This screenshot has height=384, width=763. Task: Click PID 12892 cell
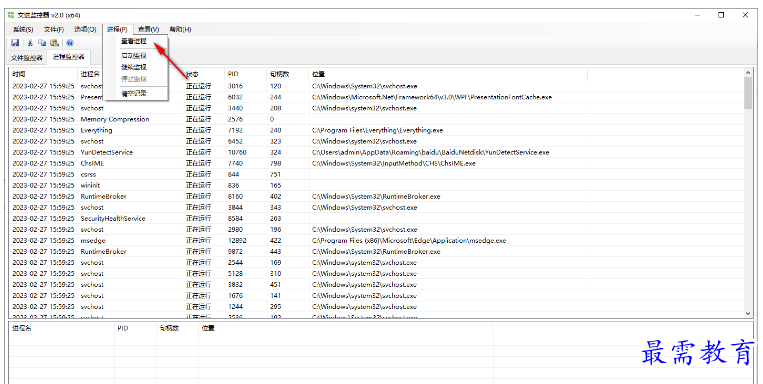pyautogui.click(x=237, y=240)
